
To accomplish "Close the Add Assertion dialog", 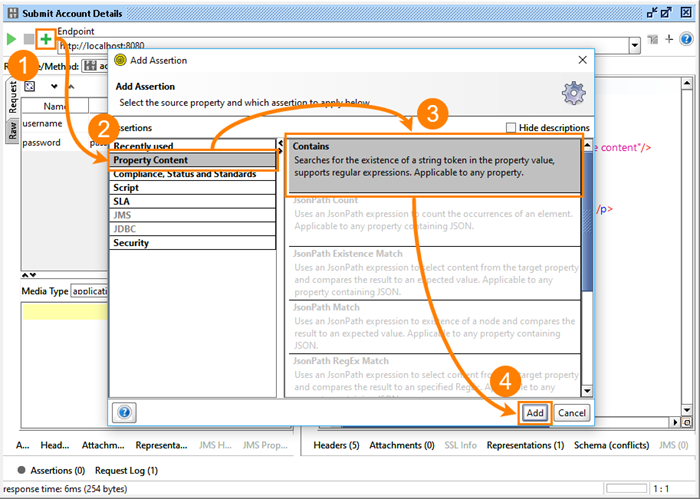I will (x=582, y=61).
